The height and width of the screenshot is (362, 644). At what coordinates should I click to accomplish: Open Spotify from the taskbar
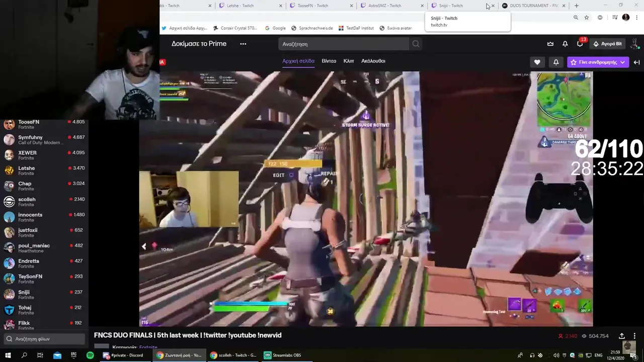[90, 355]
